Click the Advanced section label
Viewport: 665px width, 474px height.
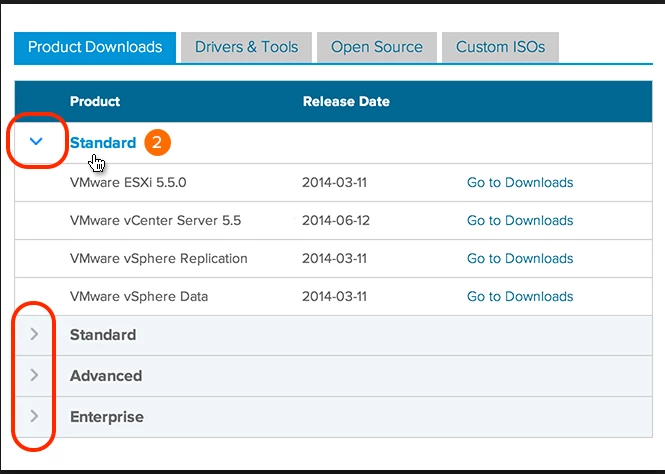tap(106, 376)
